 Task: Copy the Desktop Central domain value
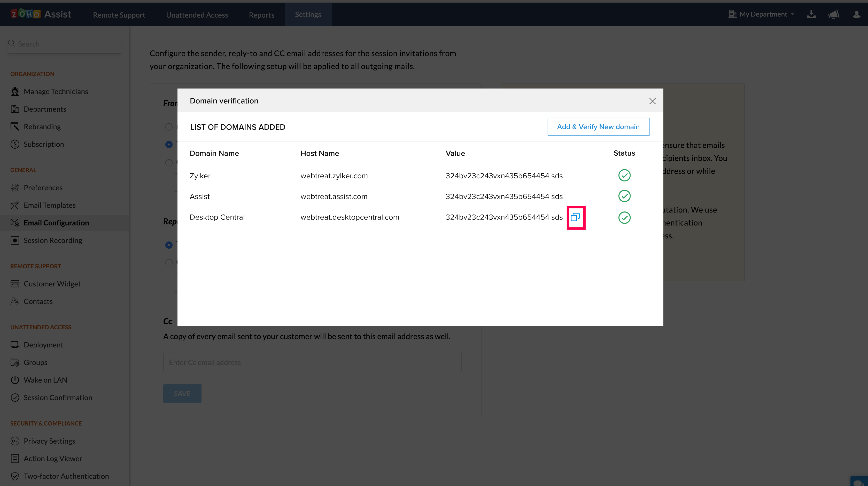coord(575,217)
